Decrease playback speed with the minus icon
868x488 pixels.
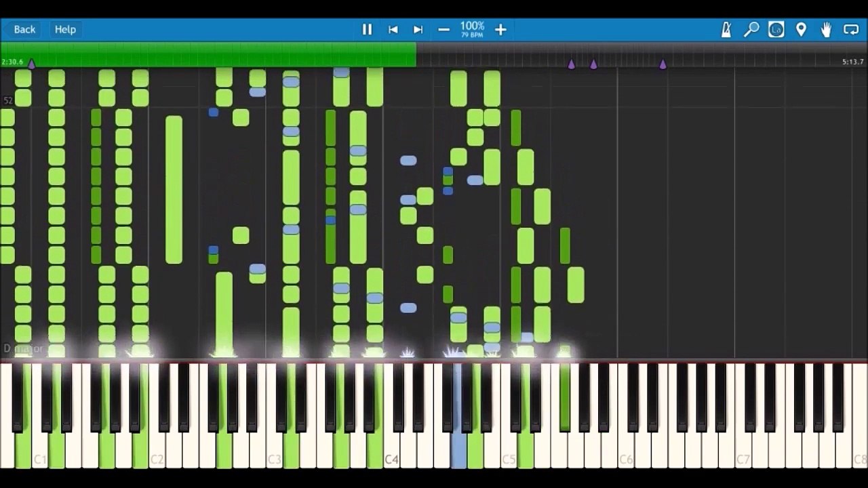(x=443, y=29)
